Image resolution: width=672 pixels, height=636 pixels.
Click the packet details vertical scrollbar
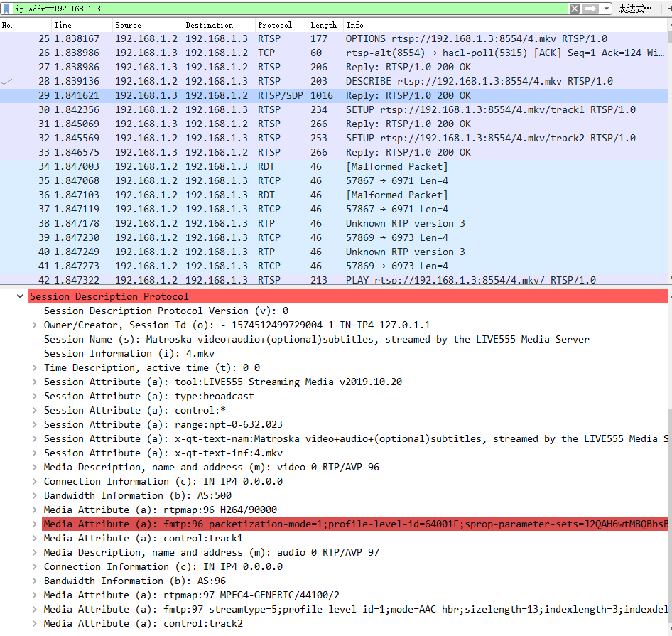[668, 462]
